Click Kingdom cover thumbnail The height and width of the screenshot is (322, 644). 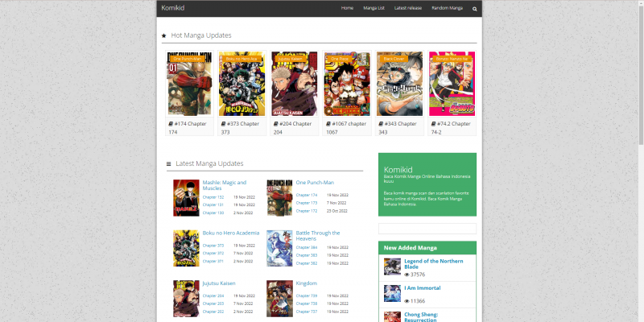click(279, 299)
